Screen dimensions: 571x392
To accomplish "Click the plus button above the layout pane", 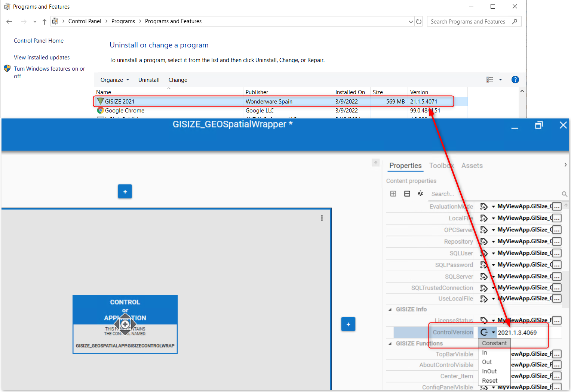I will click(125, 192).
